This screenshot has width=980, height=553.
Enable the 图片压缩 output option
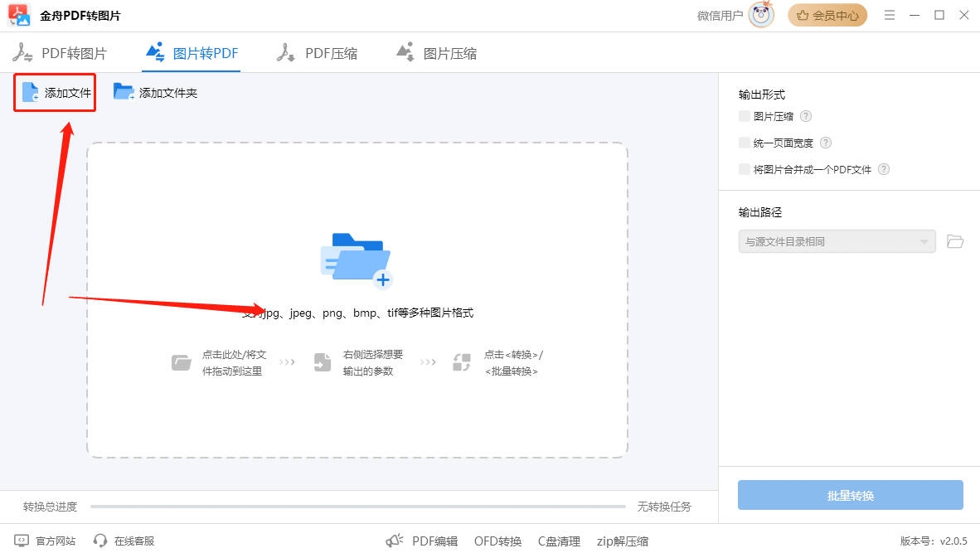744,116
